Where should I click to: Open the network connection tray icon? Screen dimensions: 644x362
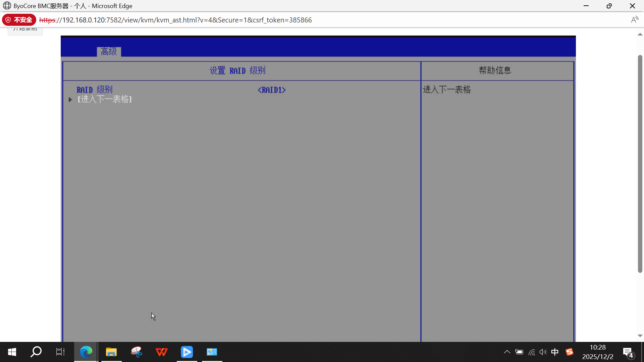coord(532,352)
